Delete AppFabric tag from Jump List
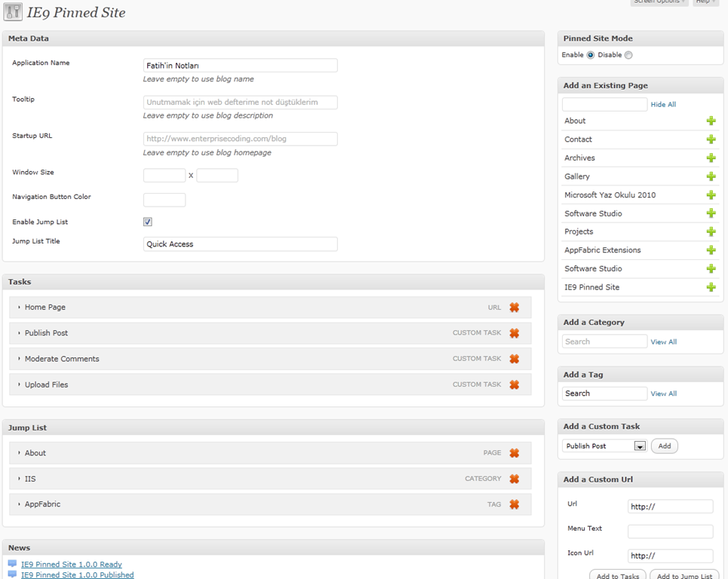 [x=514, y=504]
